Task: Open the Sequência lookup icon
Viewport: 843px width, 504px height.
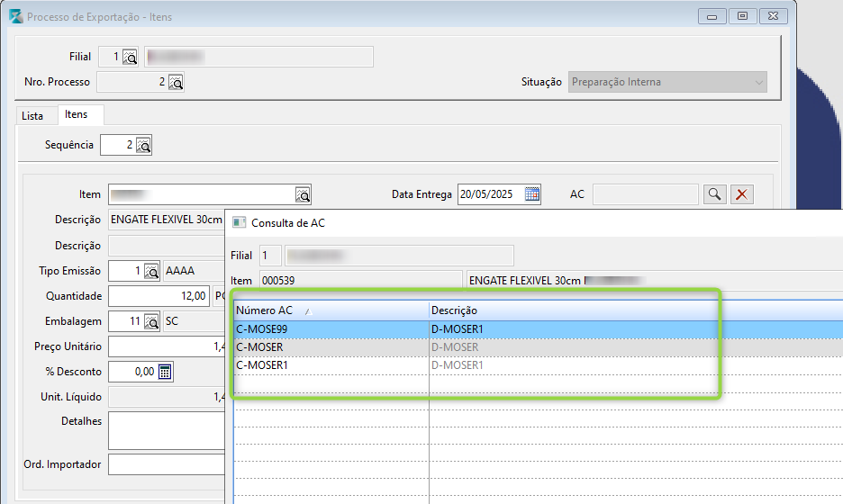Action: tap(143, 145)
